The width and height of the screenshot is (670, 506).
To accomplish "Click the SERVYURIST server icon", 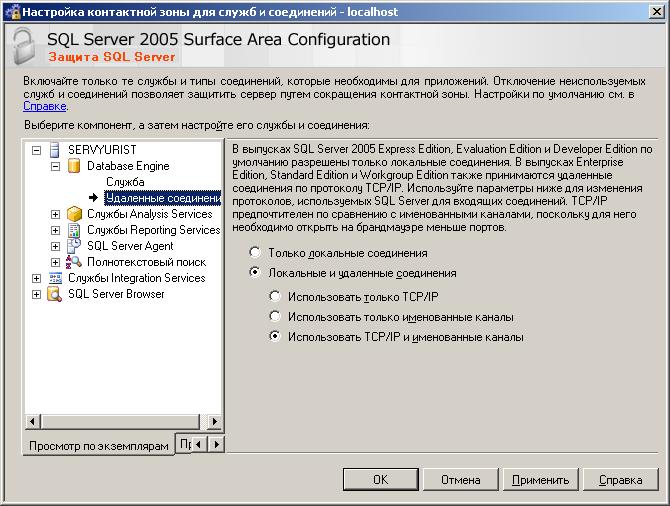I will [x=55, y=150].
